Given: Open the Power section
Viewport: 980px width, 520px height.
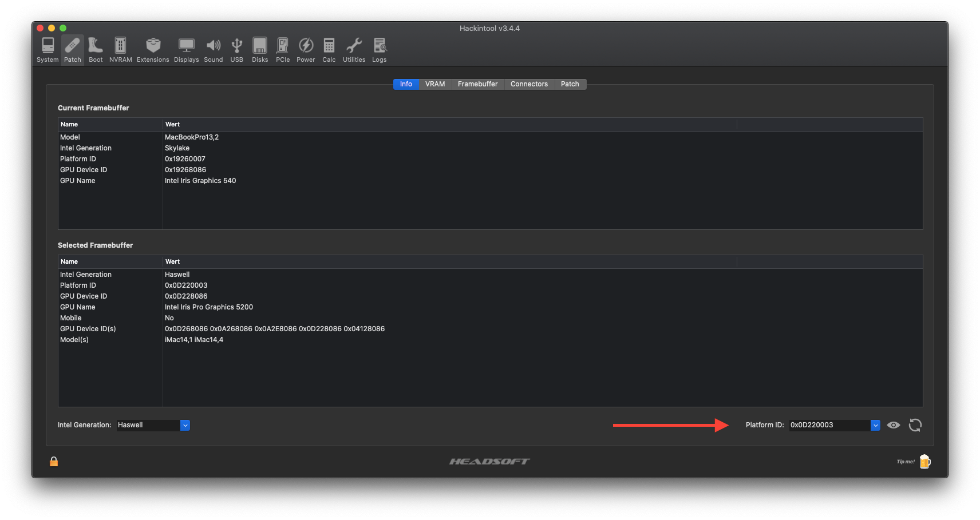Looking at the screenshot, I should coord(306,50).
